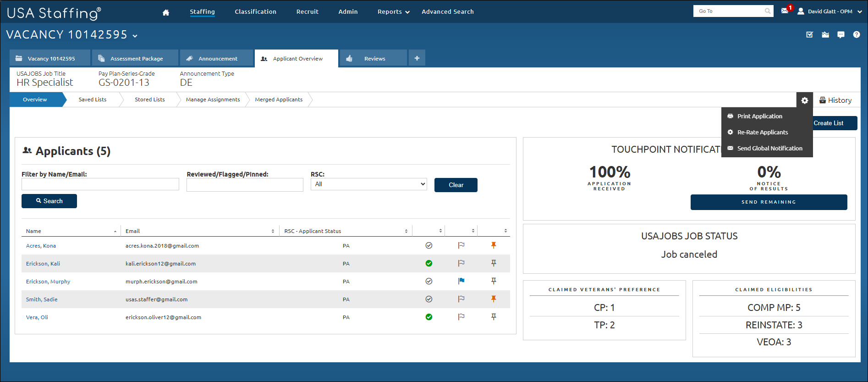
Task: Open History panel
Action: click(x=835, y=100)
